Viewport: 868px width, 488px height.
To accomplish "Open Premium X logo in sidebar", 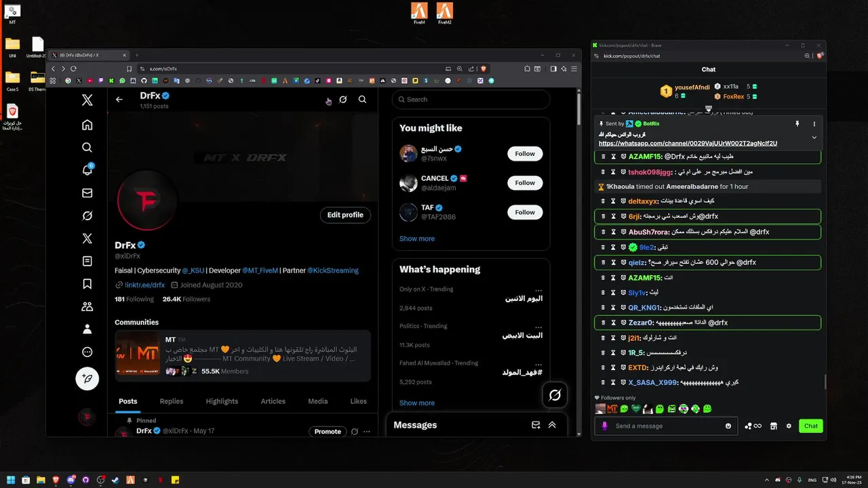I will pos(87,239).
